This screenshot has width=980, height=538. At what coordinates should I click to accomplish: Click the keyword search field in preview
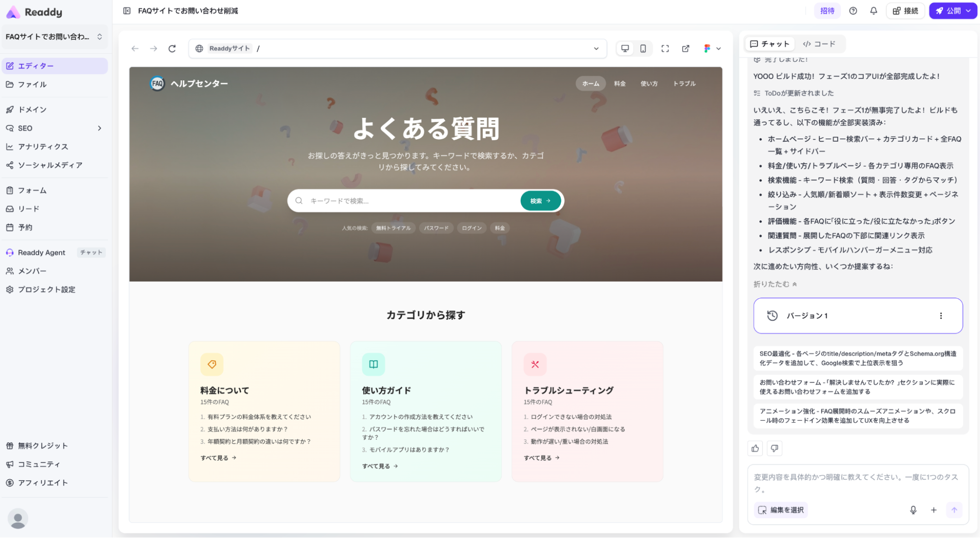point(412,201)
